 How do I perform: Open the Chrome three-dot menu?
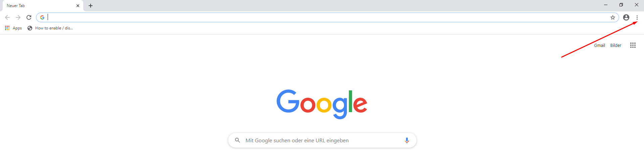(x=637, y=17)
